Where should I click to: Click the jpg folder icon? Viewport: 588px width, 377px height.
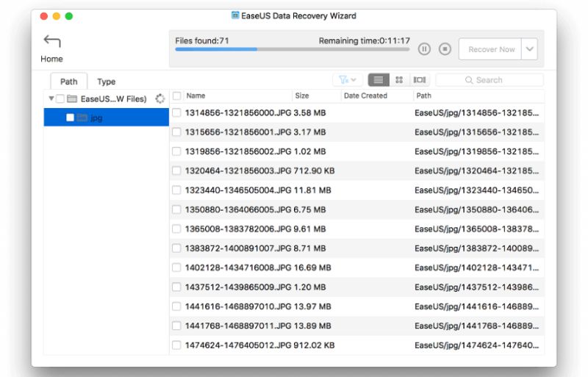(x=82, y=118)
